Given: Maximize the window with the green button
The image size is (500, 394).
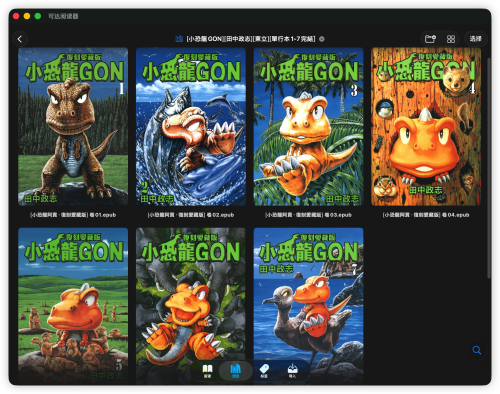Looking at the screenshot, I should (x=38, y=16).
